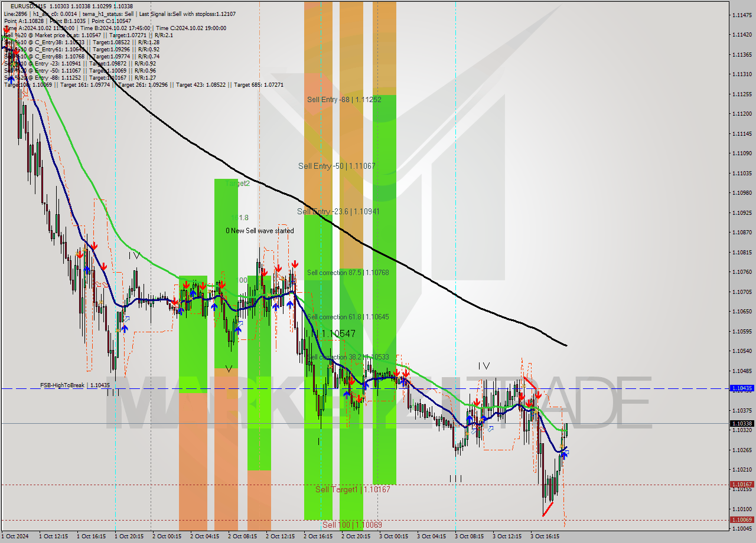This screenshot has width=756, height=543.
Task: Click the '2 Oct 04:15' time axis label
Action: [204, 537]
